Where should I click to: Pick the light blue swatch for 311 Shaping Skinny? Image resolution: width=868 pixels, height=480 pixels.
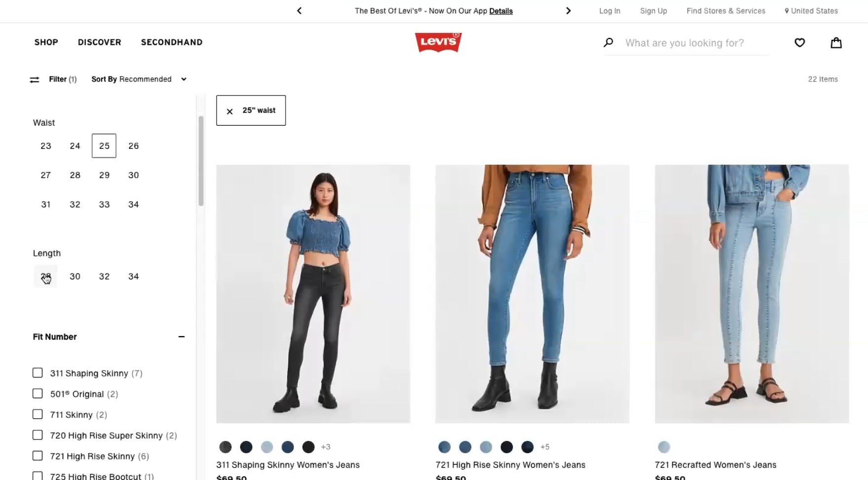(x=267, y=447)
